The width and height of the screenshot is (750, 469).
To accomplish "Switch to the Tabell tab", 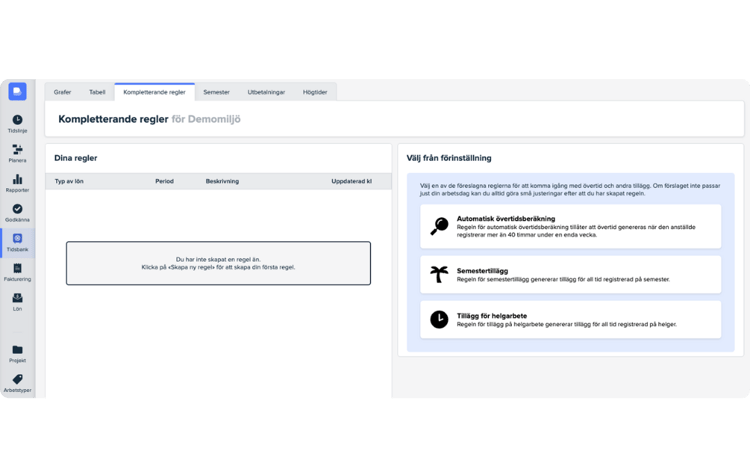I will (x=97, y=92).
